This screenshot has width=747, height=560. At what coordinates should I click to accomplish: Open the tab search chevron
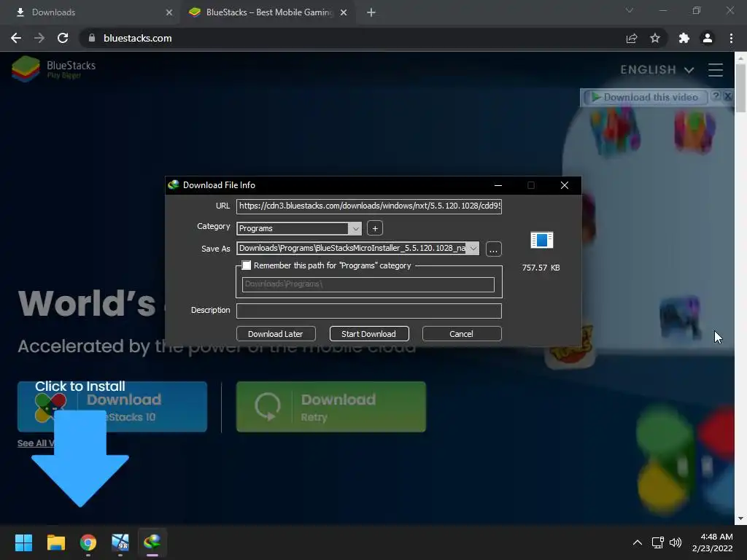tap(630, 10)
